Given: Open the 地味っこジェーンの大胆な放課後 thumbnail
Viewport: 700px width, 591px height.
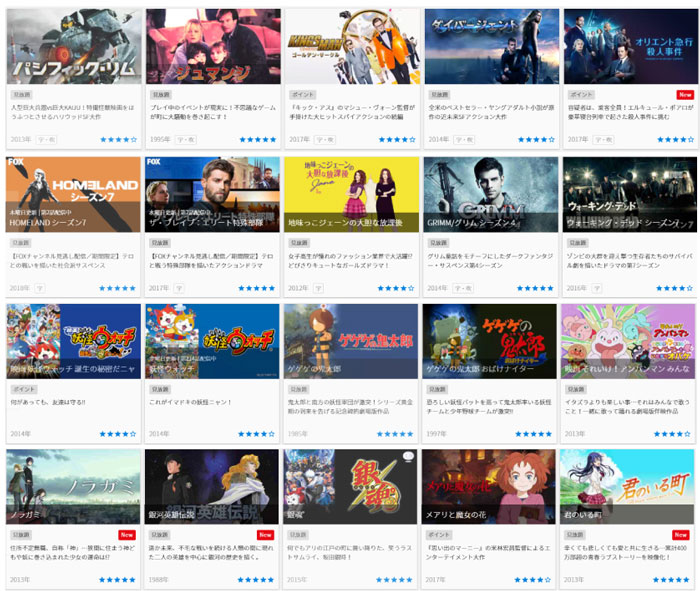Looking at the screenshot, I should 351,194.
